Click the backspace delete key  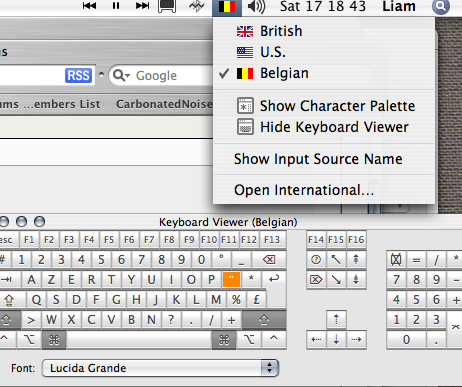269,259
